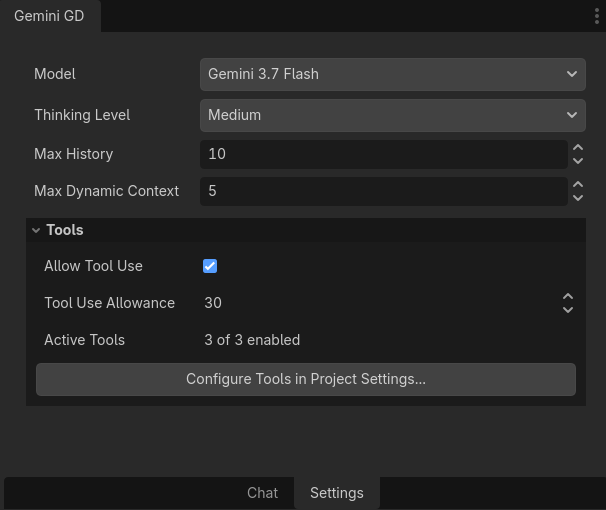Viewport: 606px width, 510px height.
Task: Click the Max History label
Action: [x=73, y=154]
